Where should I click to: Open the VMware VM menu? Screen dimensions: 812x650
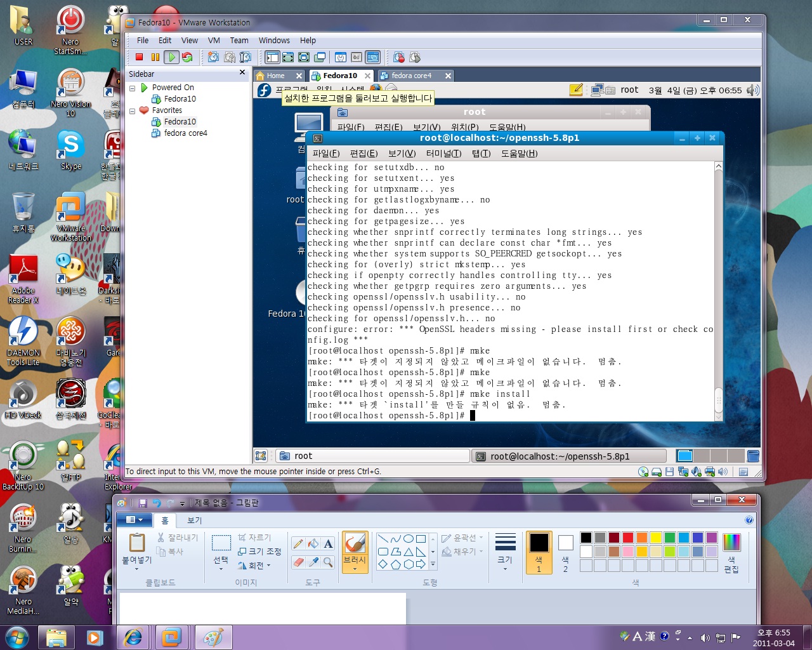point(214,40)
